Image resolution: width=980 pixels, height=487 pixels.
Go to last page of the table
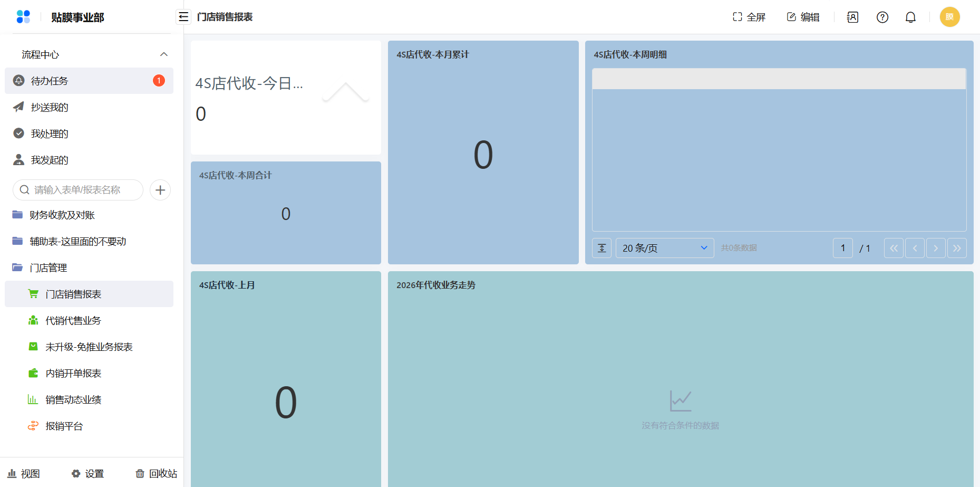coord(957,248)
